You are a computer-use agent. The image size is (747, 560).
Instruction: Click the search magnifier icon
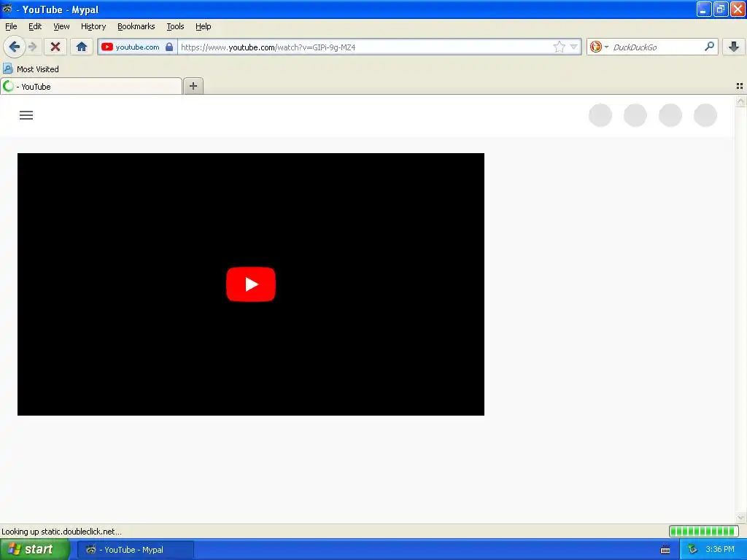click(x=709, y=46)
